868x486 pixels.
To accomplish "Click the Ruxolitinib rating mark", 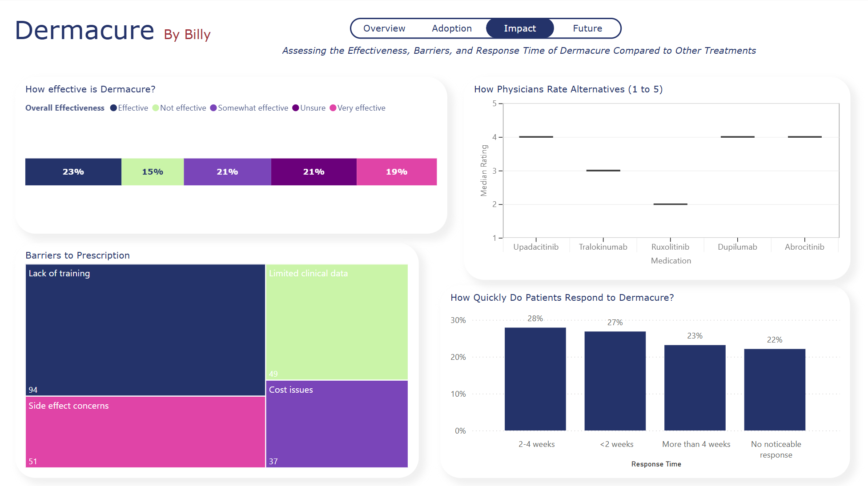I will (670, 203).
